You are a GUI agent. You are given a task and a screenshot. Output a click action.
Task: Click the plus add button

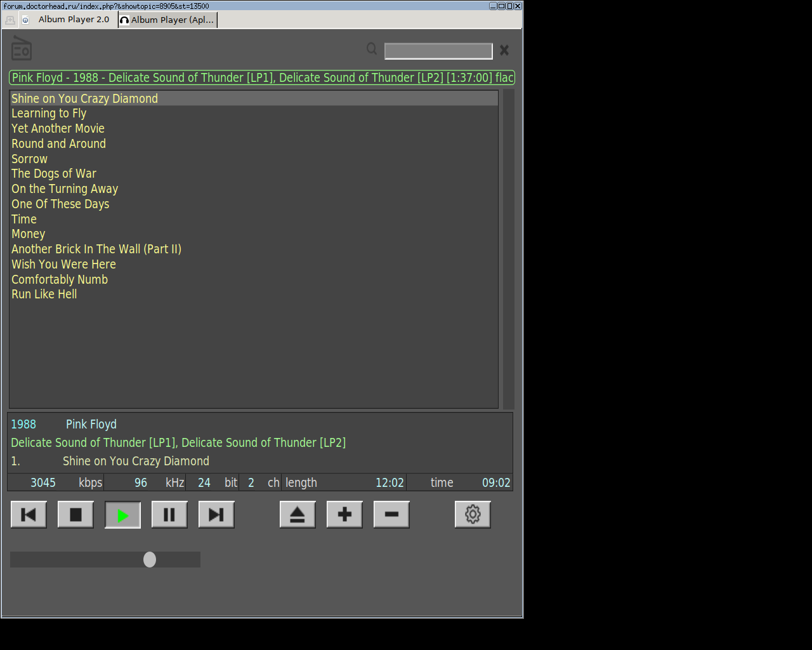344,515
